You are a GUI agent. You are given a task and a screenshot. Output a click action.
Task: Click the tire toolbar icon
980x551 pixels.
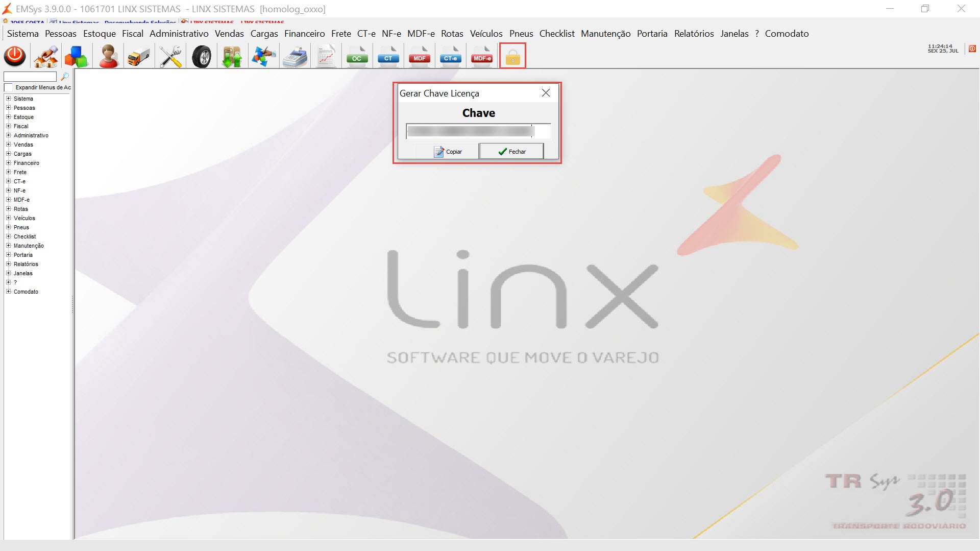click(x=202, y=56)
